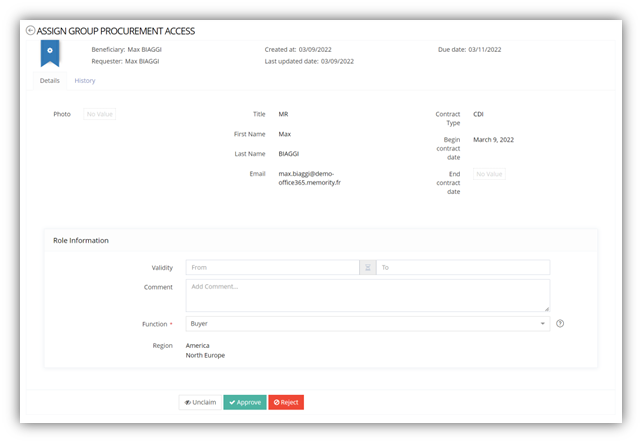Focus the Add Comment text area

point(368,296)
